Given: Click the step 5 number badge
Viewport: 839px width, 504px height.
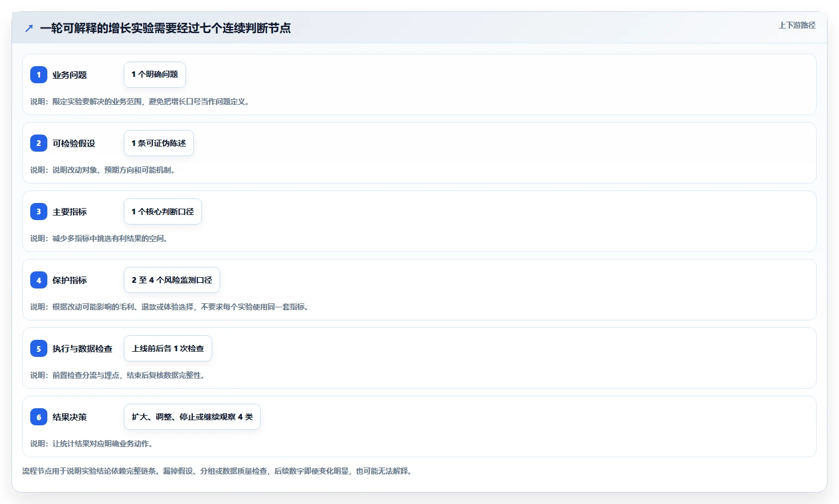Looking at the screenshot, I should pyautogui.click(x=39, y=348).
